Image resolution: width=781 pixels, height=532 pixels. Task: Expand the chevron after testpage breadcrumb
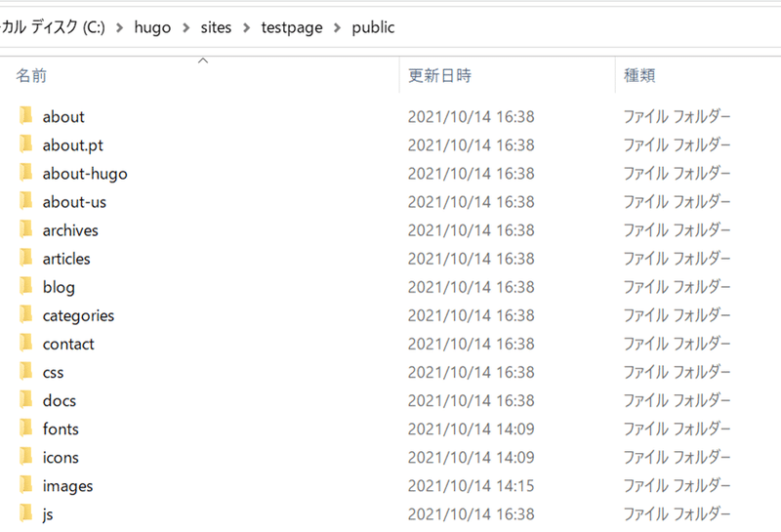pyautogui.click(x=337, y=28)
